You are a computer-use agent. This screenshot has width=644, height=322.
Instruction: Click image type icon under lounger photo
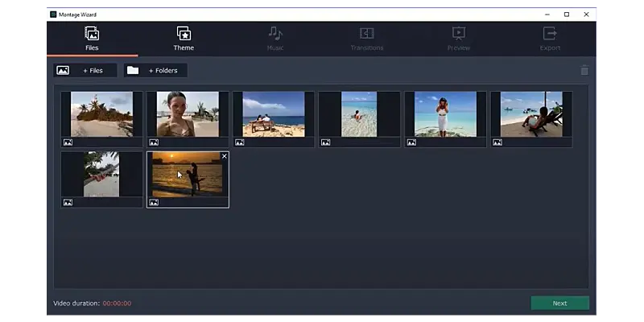497,142
